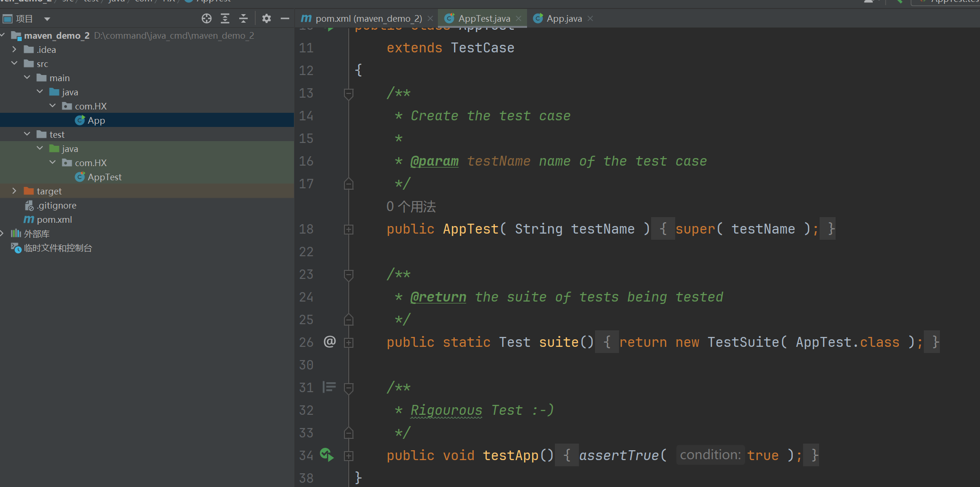The width and height of the screenshot is (980, 487).
Task: Click the Expand All icon in project panel
Action: (225, 18)
